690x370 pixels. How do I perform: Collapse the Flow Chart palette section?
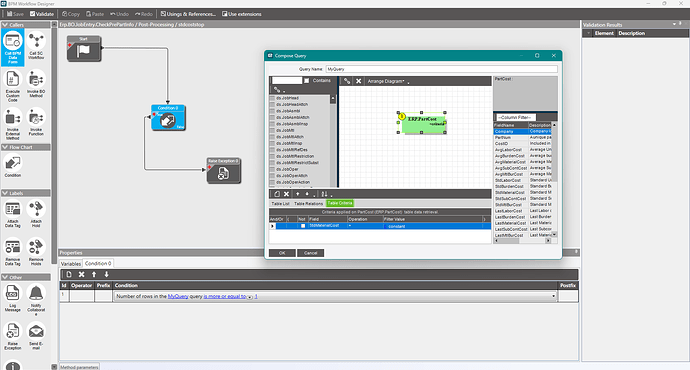tap(5, 147)
